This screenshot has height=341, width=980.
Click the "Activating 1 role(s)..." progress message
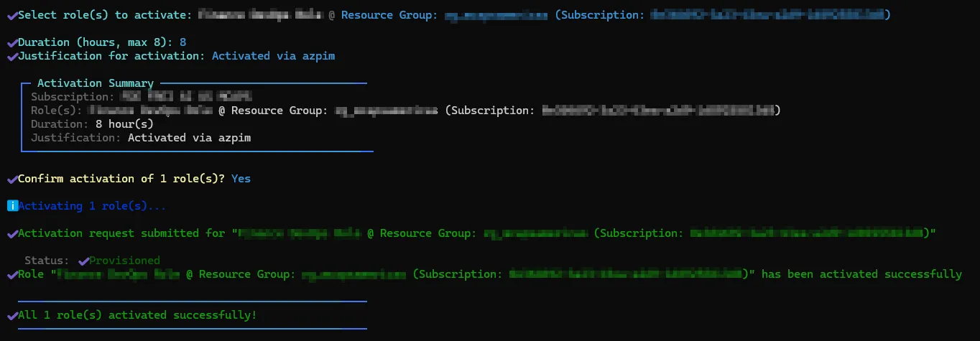[92, 206]
